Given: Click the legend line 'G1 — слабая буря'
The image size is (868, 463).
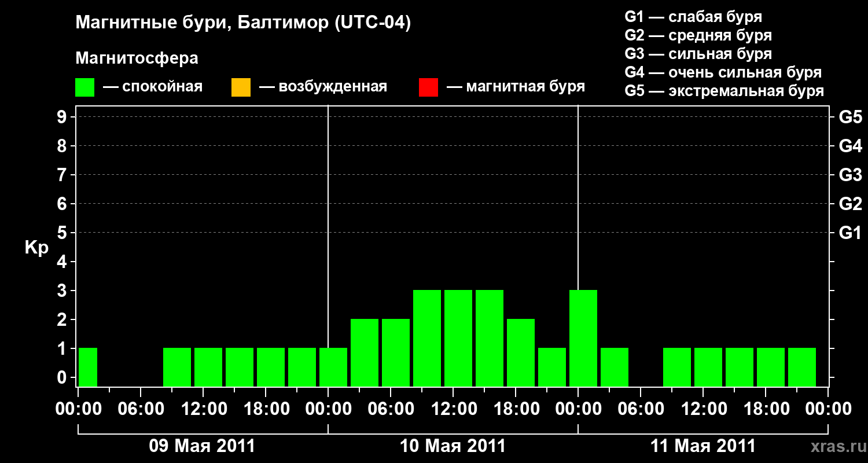Looking at the screenshot, I should tap(693, 17).
